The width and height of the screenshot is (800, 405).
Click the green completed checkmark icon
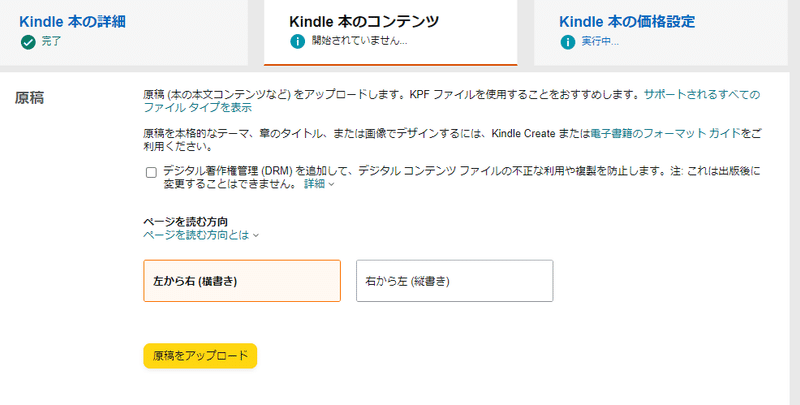pyautogui.click(x=28, y=42)
